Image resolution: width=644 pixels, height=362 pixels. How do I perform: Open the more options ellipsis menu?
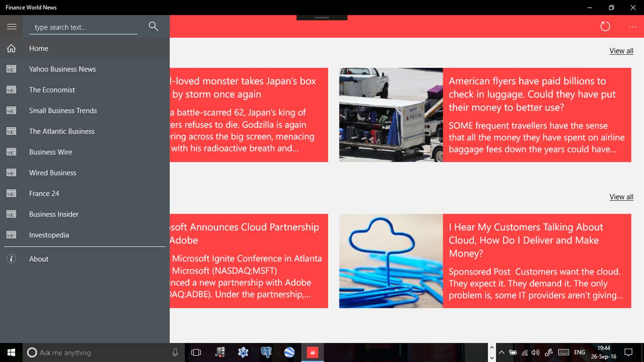click(632, 27)
